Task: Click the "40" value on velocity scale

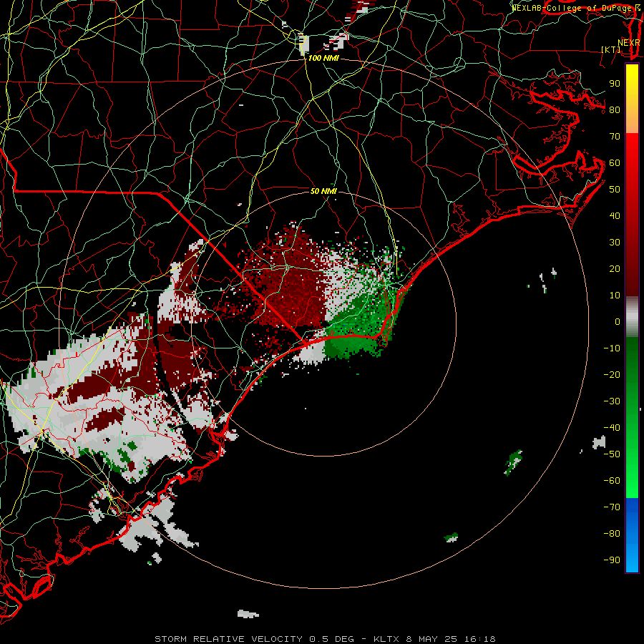Action: click(615, 216)
